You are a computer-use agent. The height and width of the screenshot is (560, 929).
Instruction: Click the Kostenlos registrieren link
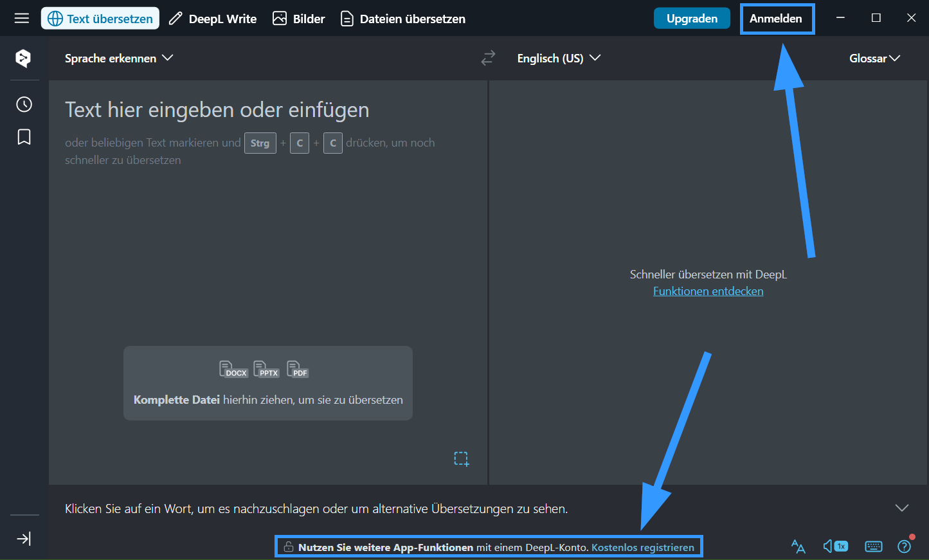tap(643, 548)
